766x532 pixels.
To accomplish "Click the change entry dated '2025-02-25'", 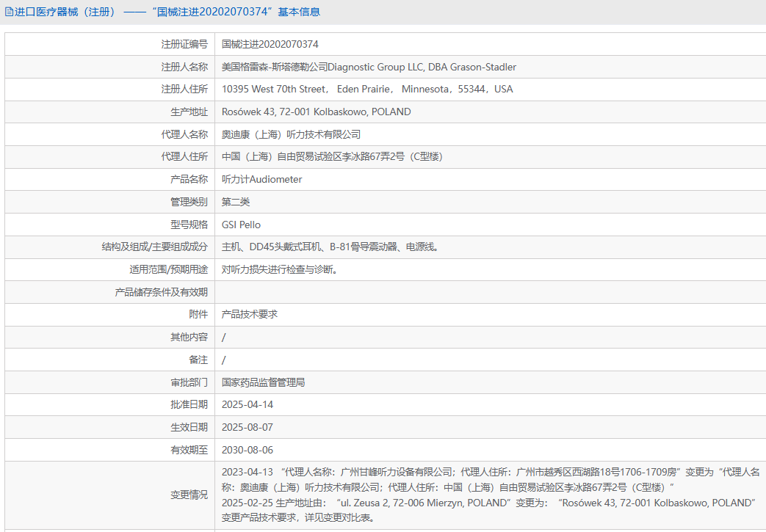I will click(x=488, y=503).
